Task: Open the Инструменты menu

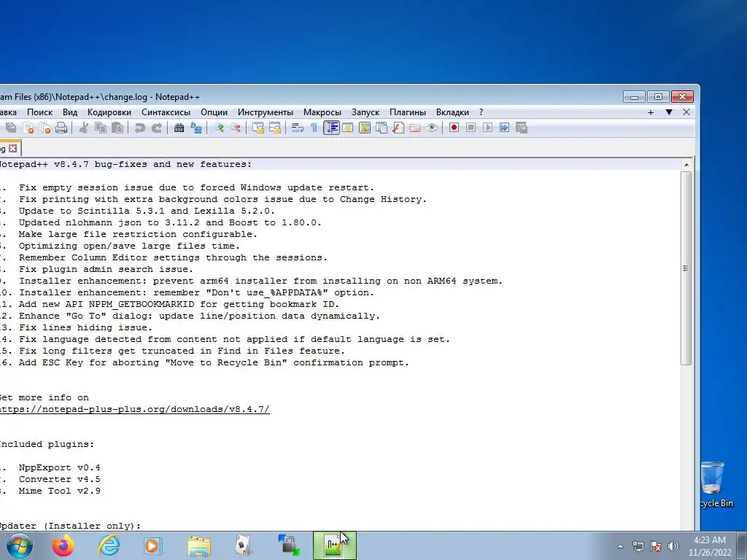Action: (x=266, y=112)
